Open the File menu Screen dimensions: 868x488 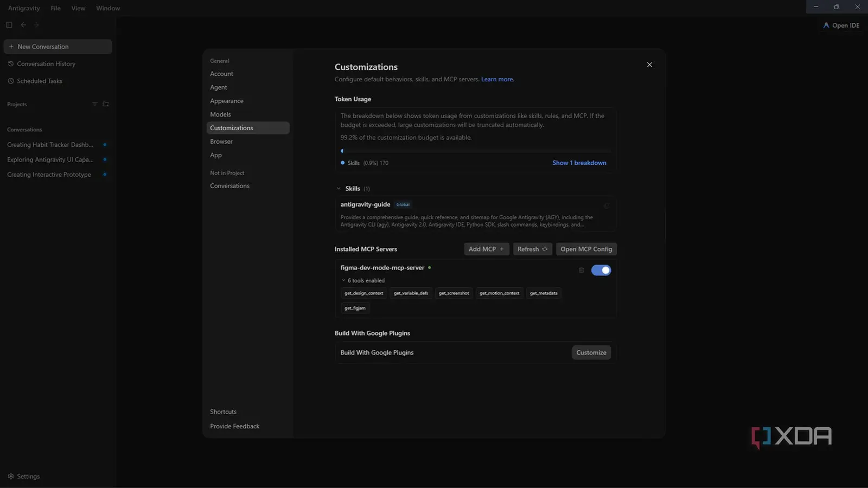pos(55,8)
